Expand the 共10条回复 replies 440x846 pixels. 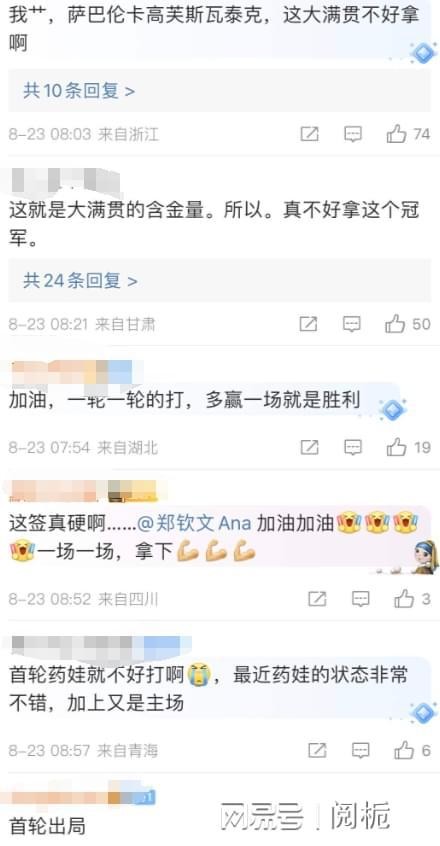(x=79, y=91)
